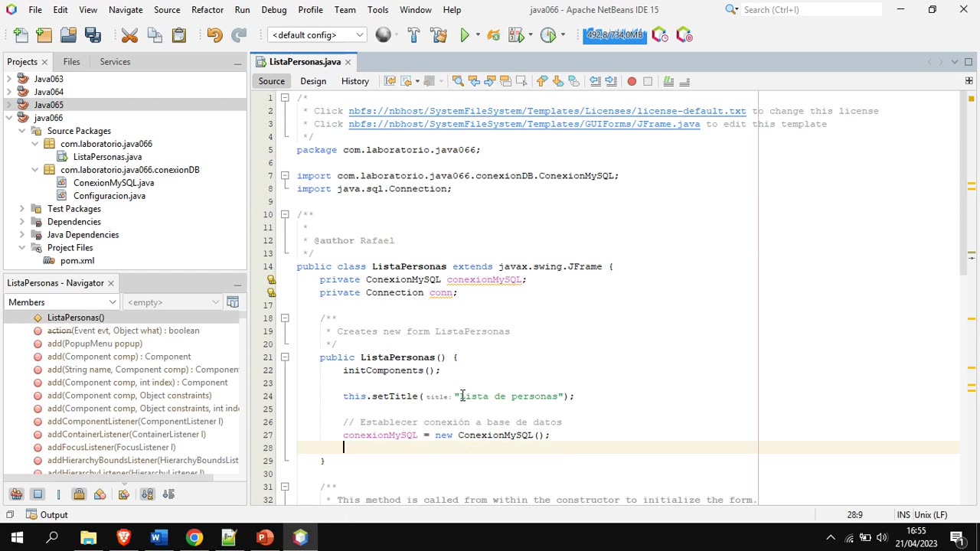Screen dimensions: 980x551
Task: Click the Shift Line Left editor icon
Action: tap(595, 81)
